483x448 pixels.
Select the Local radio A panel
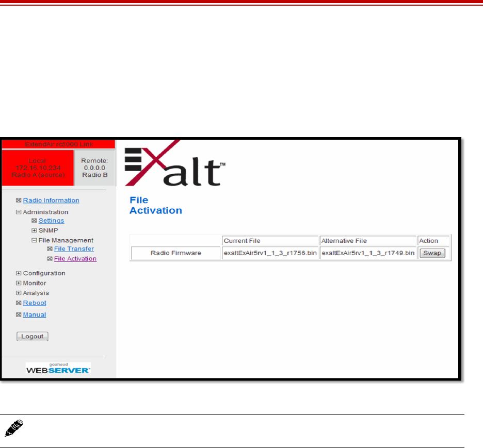[38, 168]
